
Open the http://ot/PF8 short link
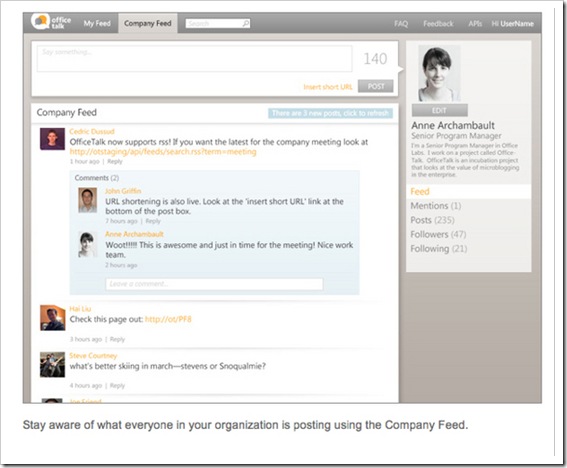pos(168,319)
